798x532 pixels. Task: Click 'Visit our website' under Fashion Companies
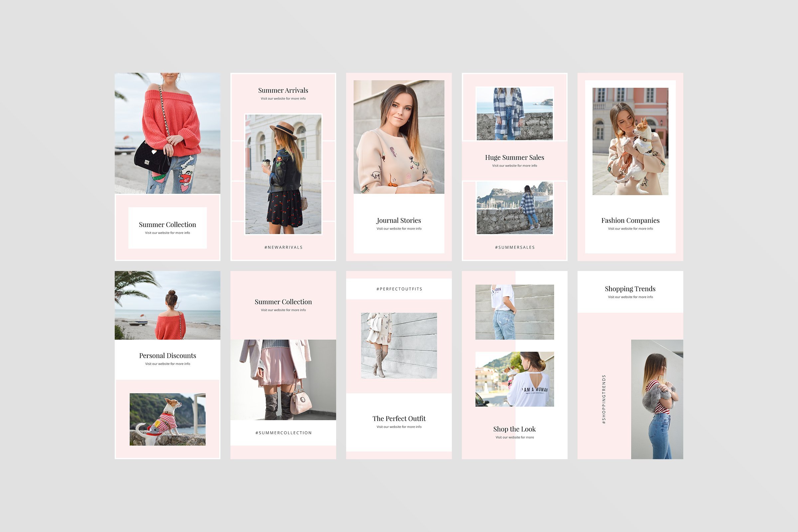pos(630,229)
